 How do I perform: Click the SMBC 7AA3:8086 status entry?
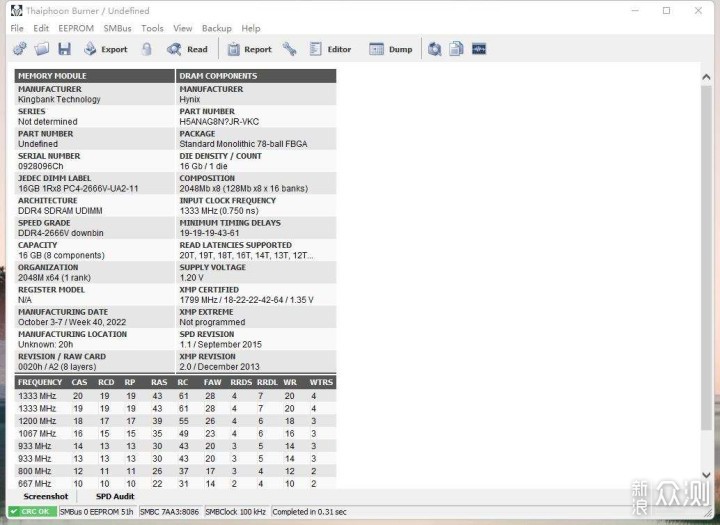point(169,512)
